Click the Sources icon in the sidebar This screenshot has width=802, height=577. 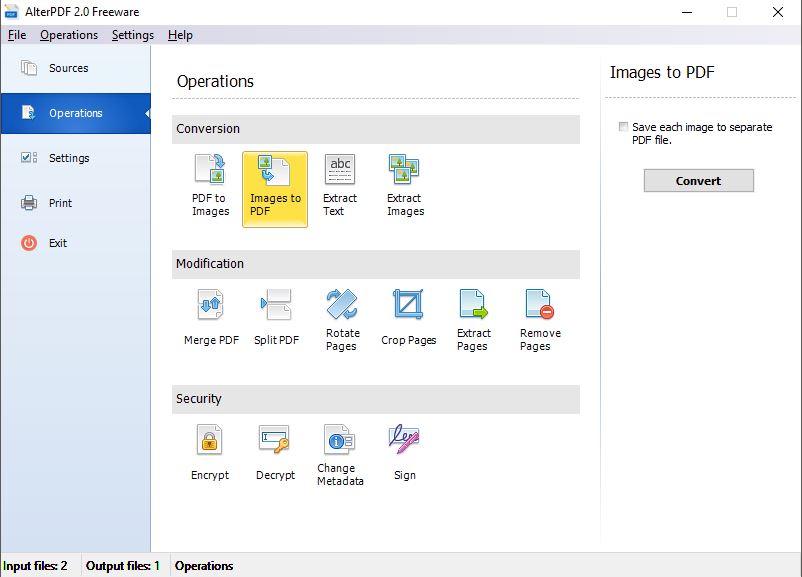pyautogui.click(x=29, y=68)
